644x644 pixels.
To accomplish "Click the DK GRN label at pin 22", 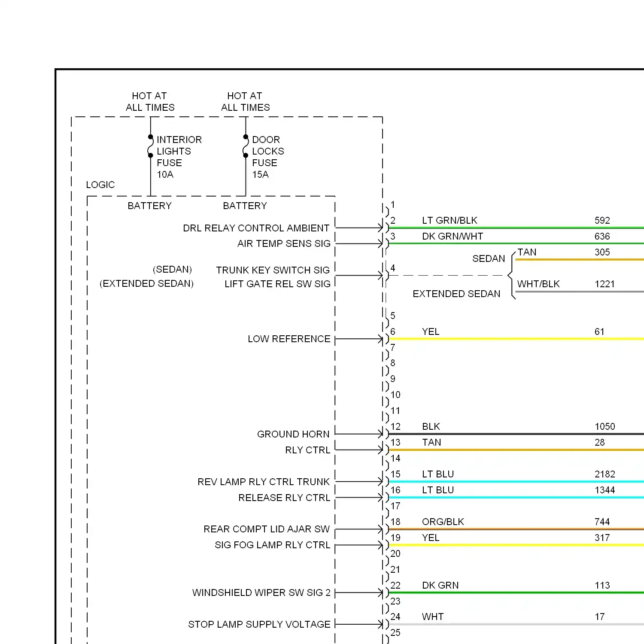I will (440, 585).
